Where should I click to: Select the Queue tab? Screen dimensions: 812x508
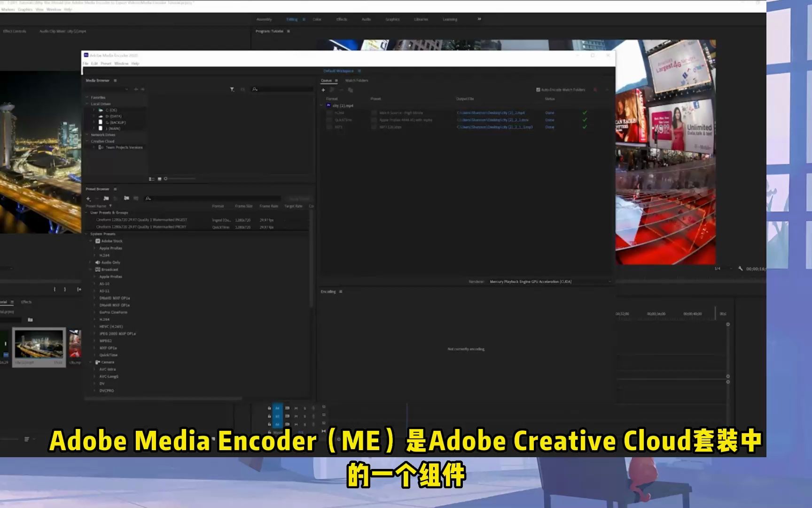pyautogui.click(x=326, y=80)
